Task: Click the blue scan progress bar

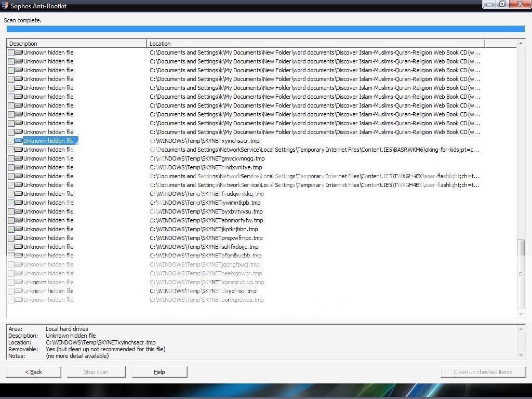Action: tap(265, 29)
